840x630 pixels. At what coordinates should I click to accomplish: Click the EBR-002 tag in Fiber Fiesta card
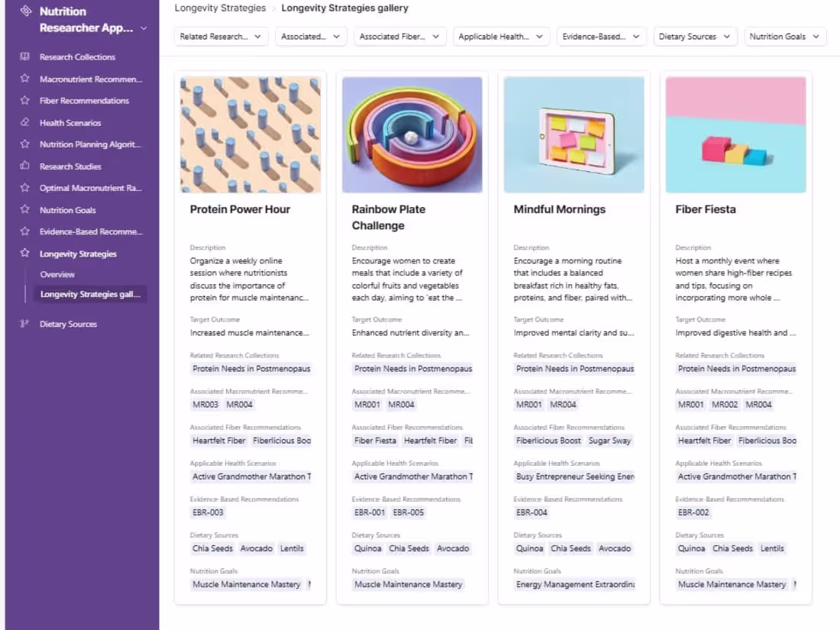(x=693, y=512)
